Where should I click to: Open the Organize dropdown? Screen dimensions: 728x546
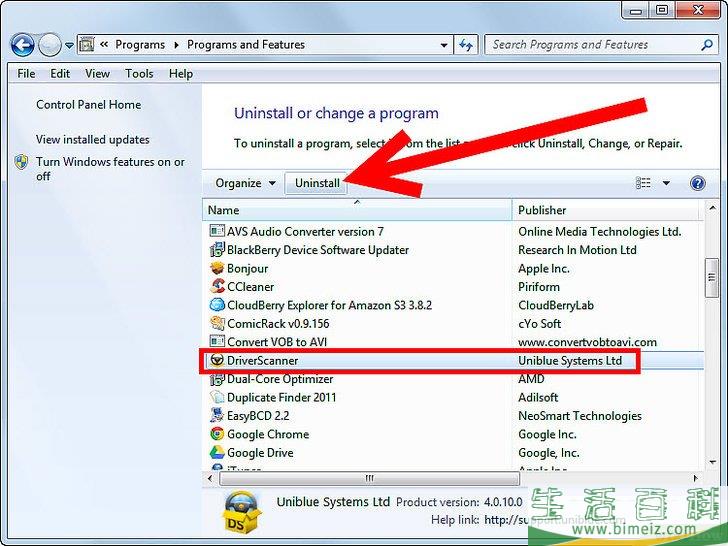[245, 183]
